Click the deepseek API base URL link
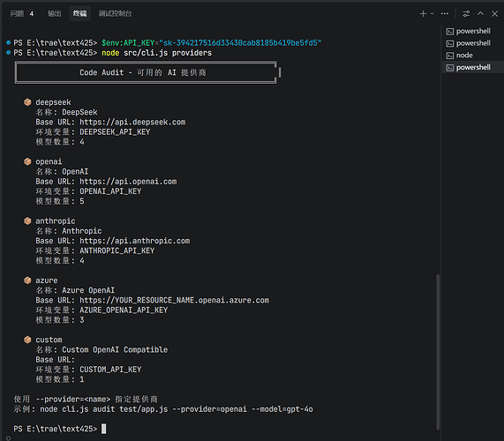The width and height of the screenshot is (504, 441). [x=132, y=122]
